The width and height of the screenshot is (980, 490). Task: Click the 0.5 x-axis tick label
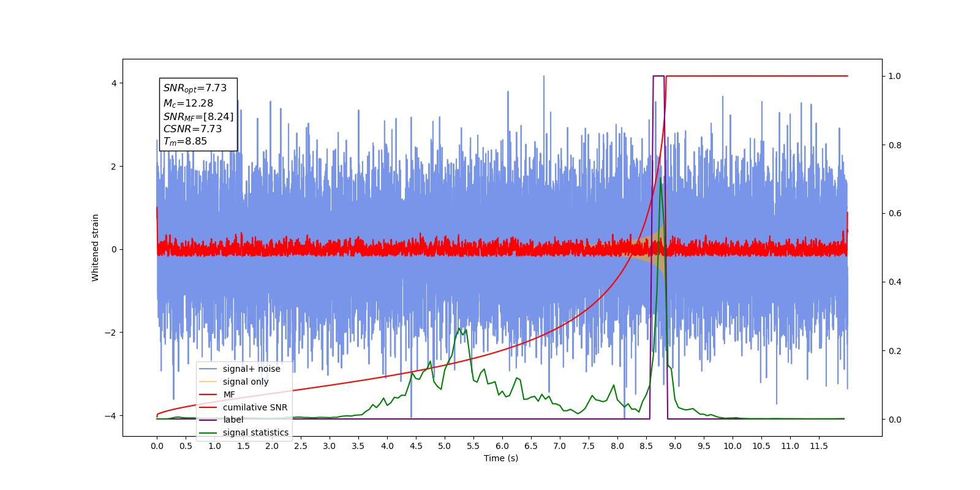coord(186,446)
